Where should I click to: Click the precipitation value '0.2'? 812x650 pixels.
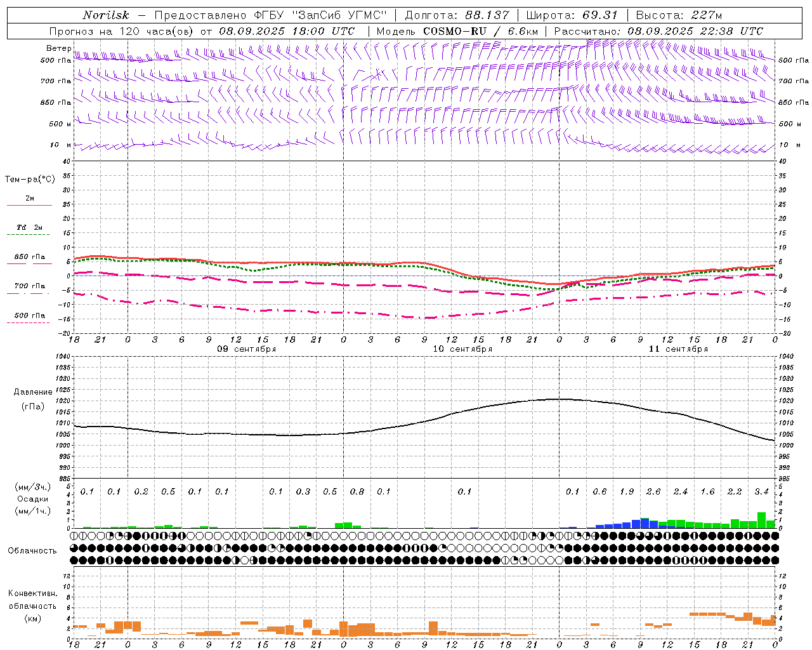tap(141, 492)
